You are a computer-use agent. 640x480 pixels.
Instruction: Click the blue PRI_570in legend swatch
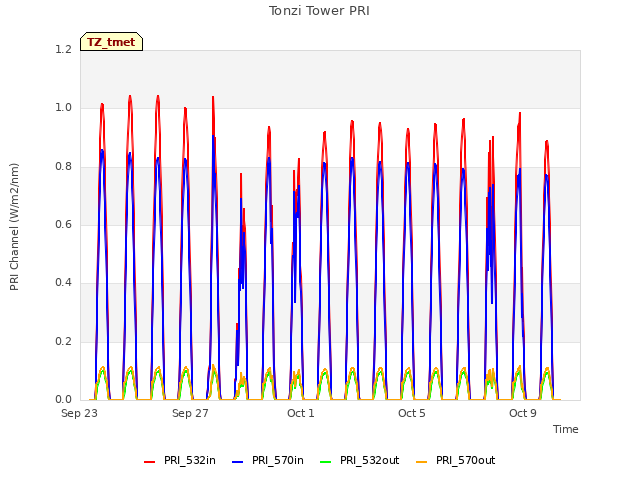238,461
